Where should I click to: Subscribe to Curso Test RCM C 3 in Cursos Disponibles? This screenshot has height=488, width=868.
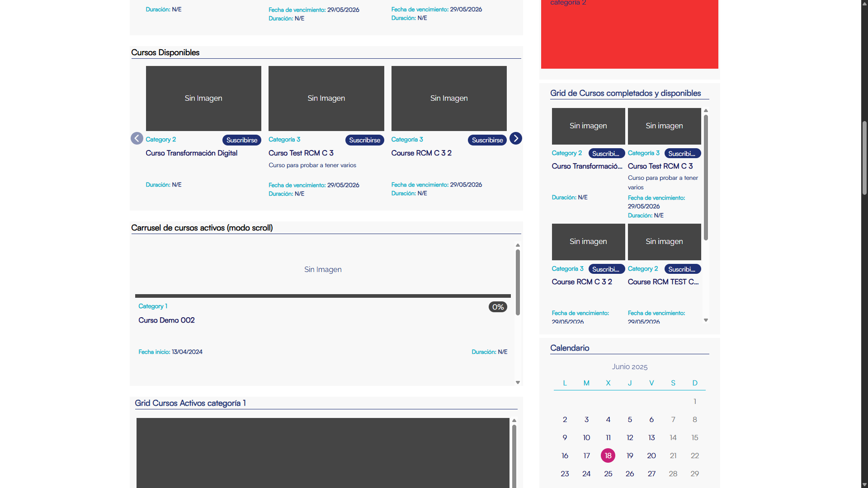pyautogui.click(x=365, y=140)
